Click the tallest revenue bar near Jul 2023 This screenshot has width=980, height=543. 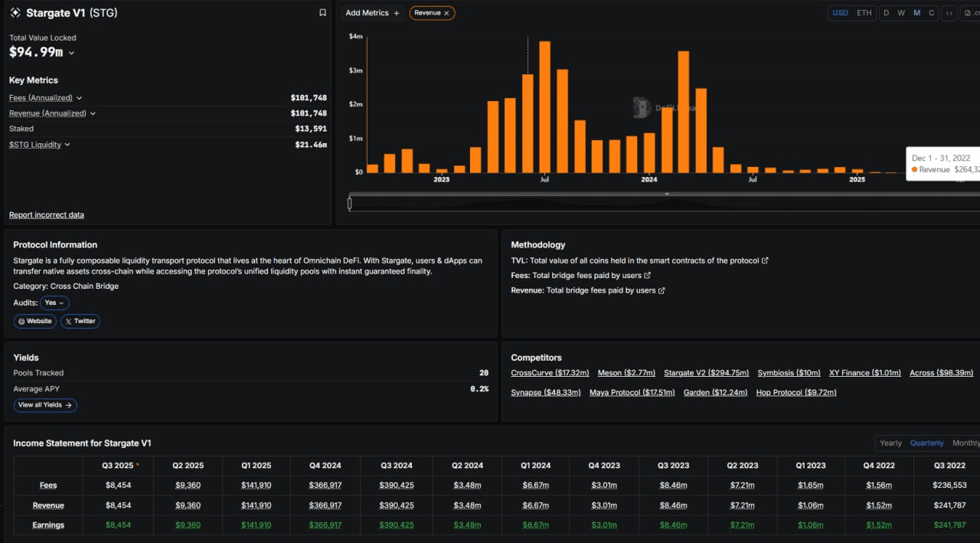point(545,106)
